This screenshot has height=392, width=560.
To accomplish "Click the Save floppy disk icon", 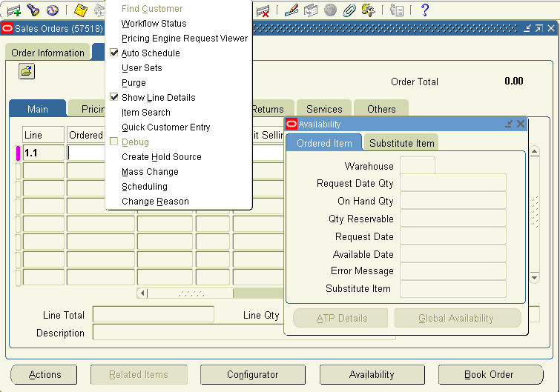I will pos(81,10).
